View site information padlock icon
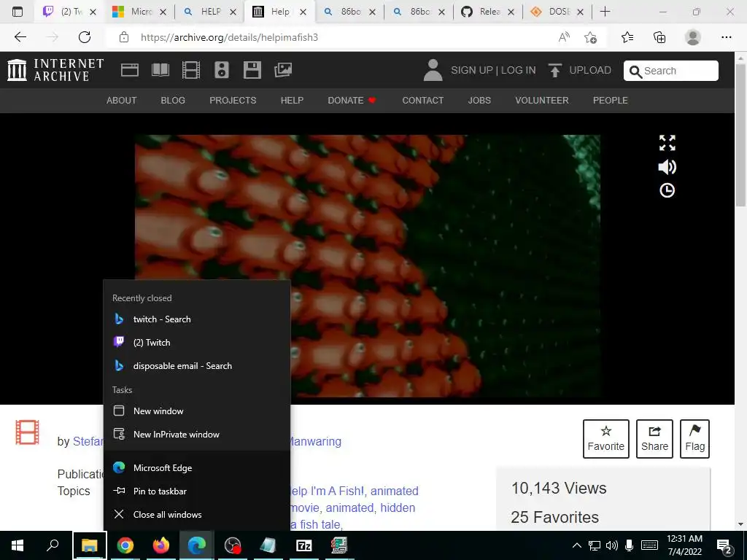The image size is (747, 560). coord(124,37)
